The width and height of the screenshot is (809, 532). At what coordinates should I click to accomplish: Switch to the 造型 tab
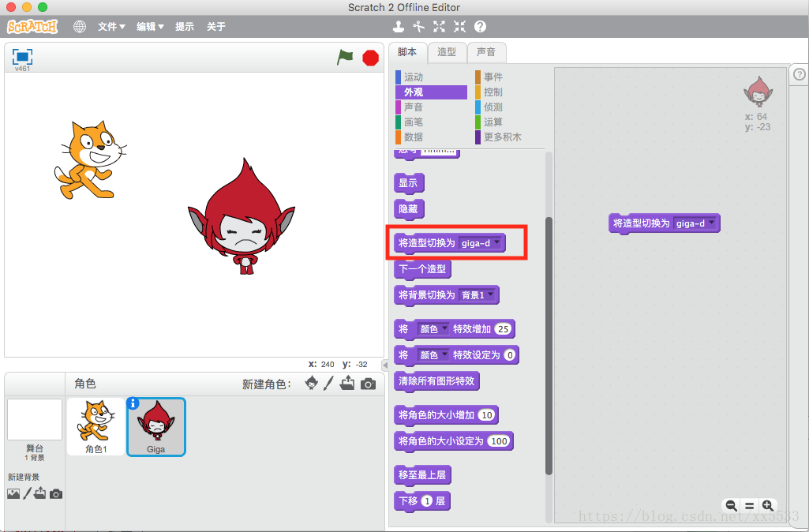point(447,52)
